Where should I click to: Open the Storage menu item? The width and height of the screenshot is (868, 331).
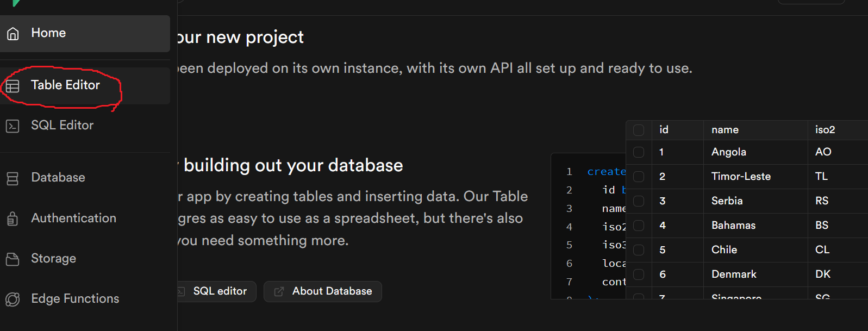pyautogui.click(x=53, y=259)
